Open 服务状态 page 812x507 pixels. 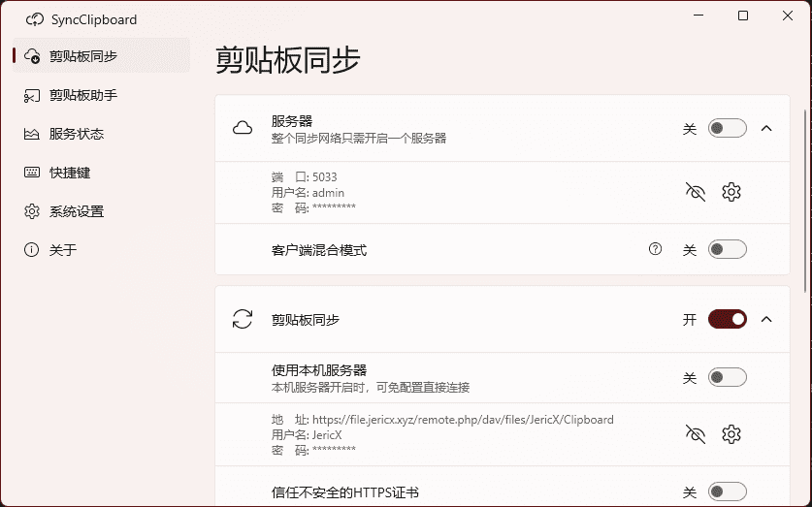pos(102,134)
